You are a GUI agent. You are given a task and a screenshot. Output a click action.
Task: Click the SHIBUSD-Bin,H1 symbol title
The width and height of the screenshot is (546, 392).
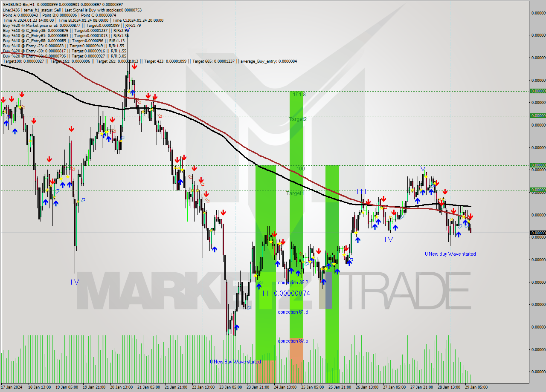[19, 5]
